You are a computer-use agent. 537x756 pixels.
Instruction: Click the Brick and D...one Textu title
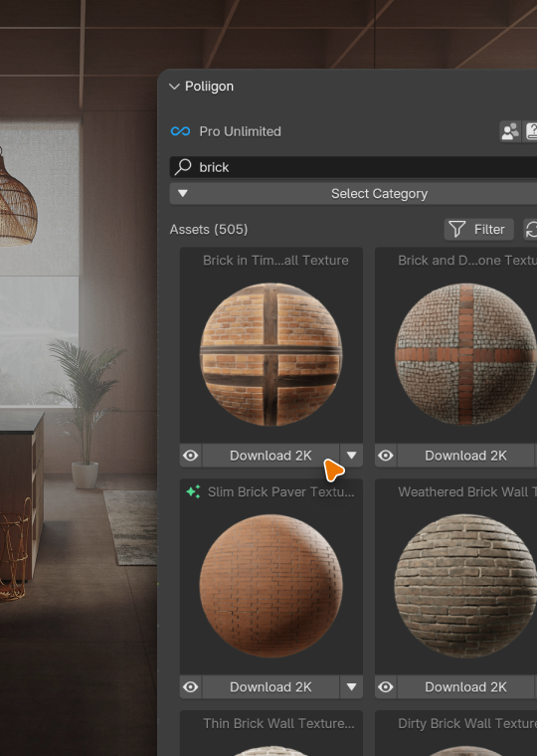point(467,261)
